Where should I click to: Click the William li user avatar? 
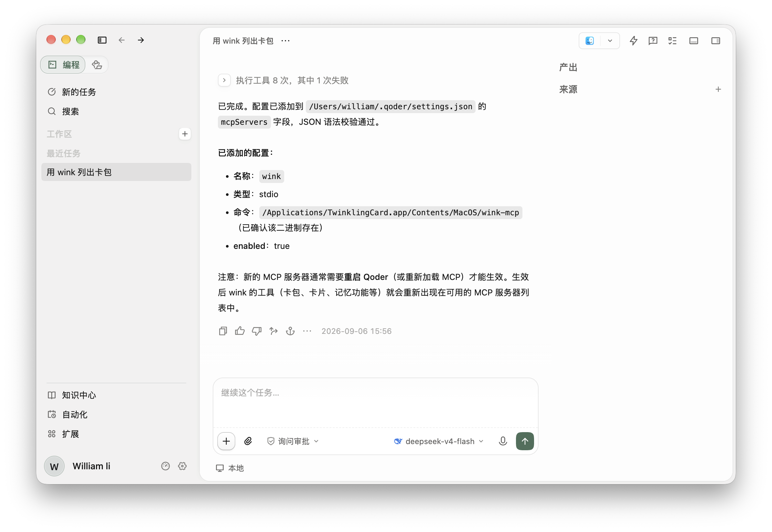pyautogui.click(x=54, y=466)
